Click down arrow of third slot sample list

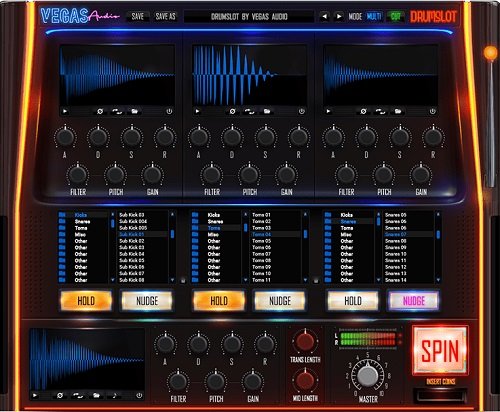pyautogui.click(x=438, y=280)
